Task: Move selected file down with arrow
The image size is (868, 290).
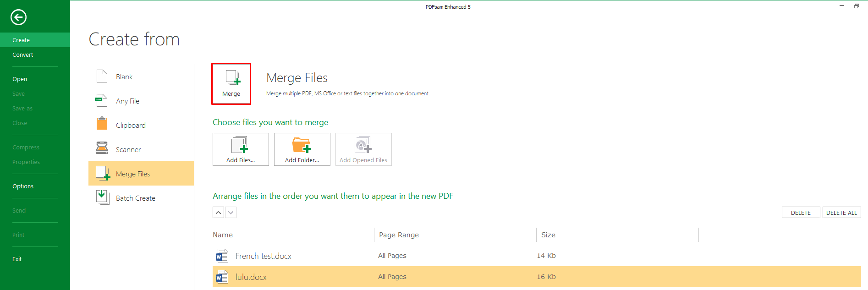Action: (x=231, y=213)
